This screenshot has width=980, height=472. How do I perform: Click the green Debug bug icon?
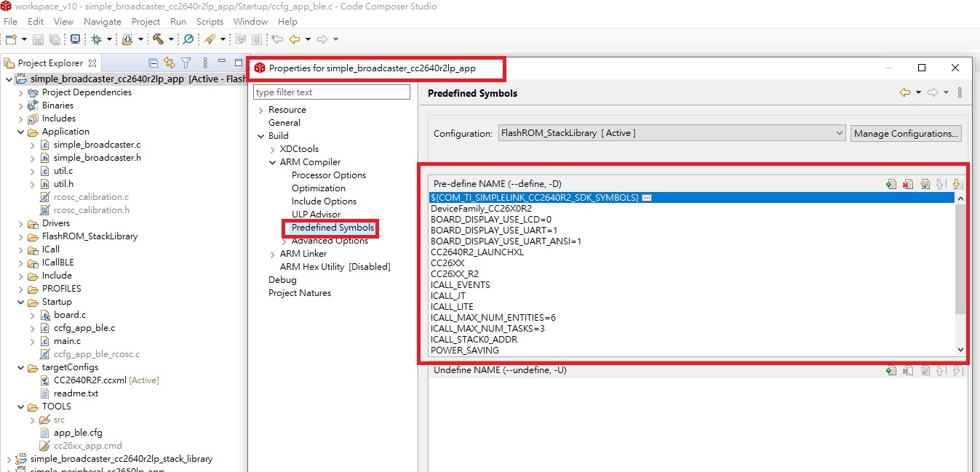point(96,39)
